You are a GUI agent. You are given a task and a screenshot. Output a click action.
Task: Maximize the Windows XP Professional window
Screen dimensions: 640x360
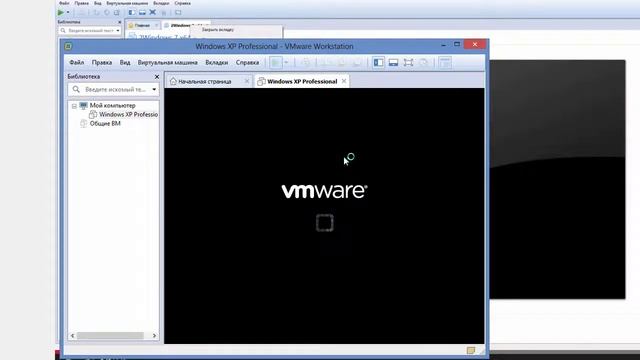457,44
